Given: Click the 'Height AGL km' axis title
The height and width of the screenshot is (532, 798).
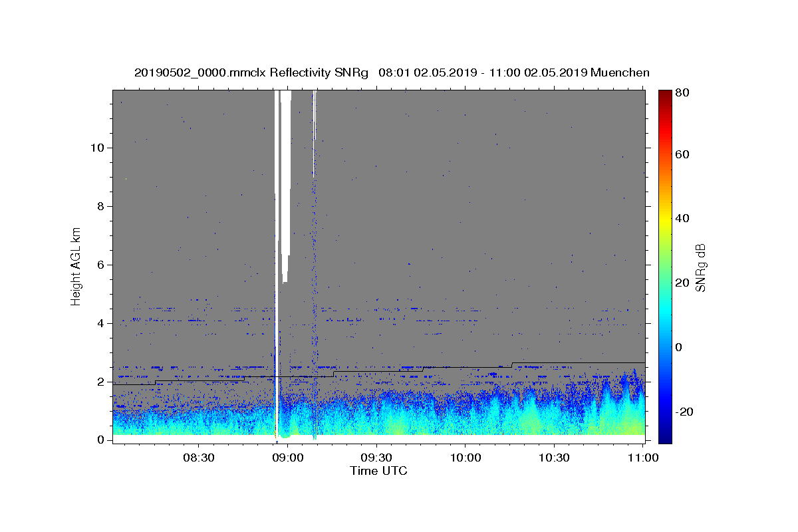Looking at the screenshot, I should [76, 265].
